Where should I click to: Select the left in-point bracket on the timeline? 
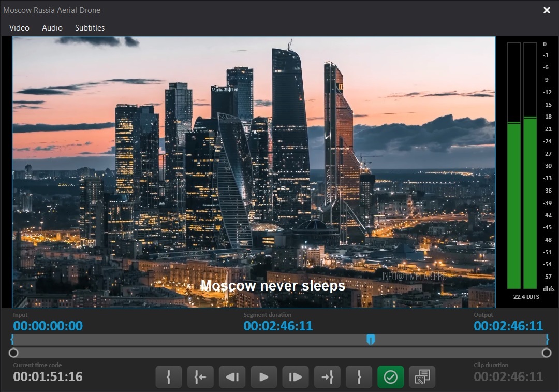[x=12, y=339]
